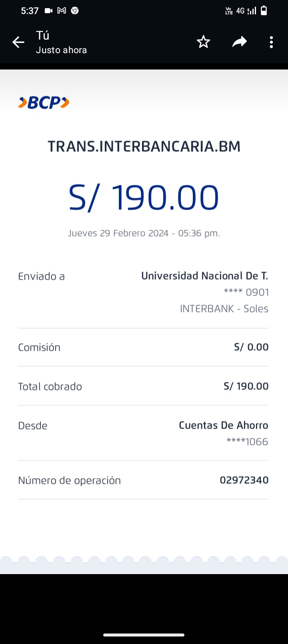Tap the Total cobrado S/ 190.00 value
288x644 pixels.
coord(246,386)
